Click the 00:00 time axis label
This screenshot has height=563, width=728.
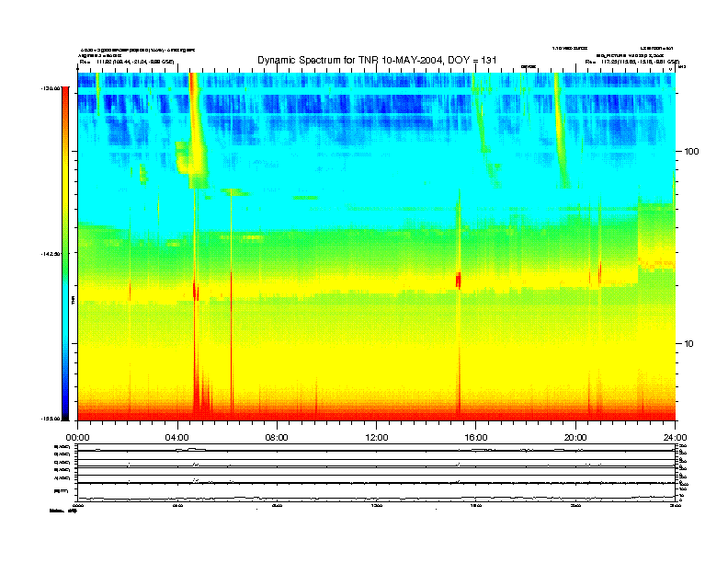pos(77,438)
